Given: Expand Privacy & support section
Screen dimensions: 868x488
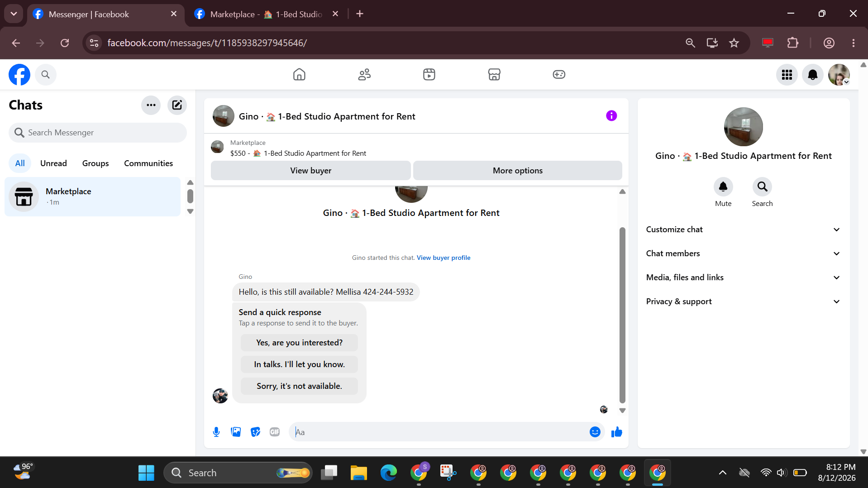Looking at the screenshot, I should click(x=744, y=301).
